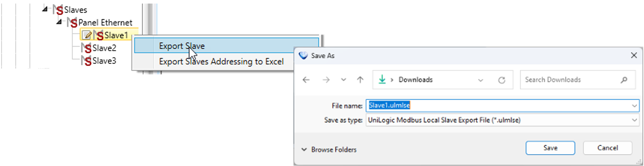Click the File name text field
Image resolution: width=644 pixels, height=166 pixels.
tap(498, 106)
